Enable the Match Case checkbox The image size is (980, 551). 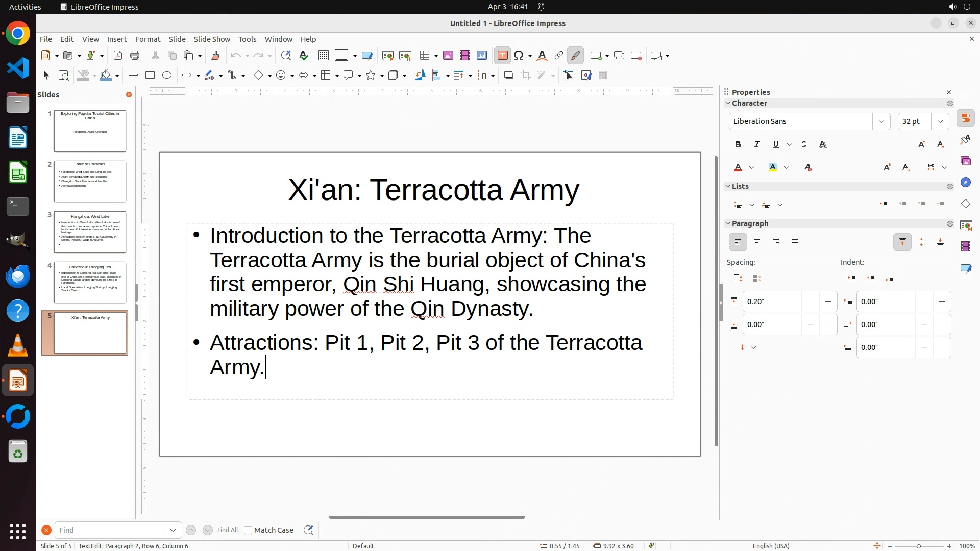pos(248,530)
